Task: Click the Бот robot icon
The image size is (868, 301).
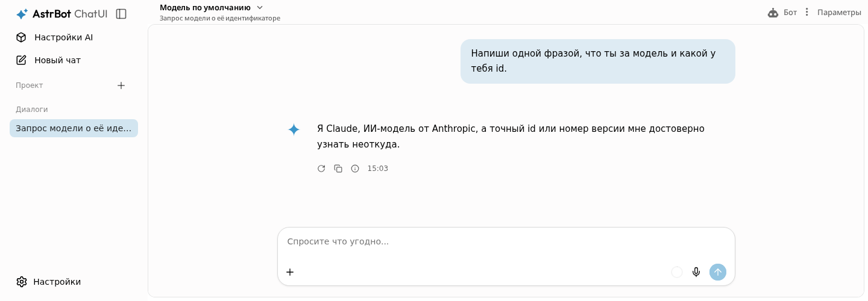Action: point(773,13)
